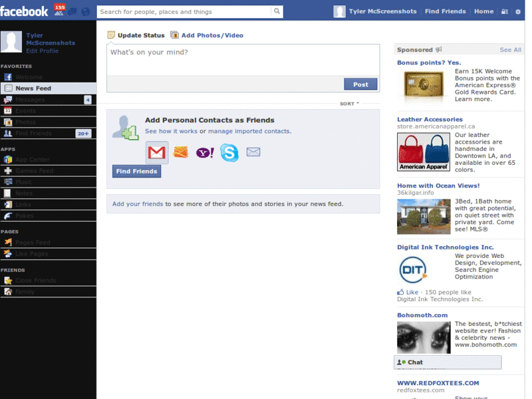Click the American Apparel bags thumbnail
Image resolution: width=532 pixels, height=399 pixels.
coord(424,152)
